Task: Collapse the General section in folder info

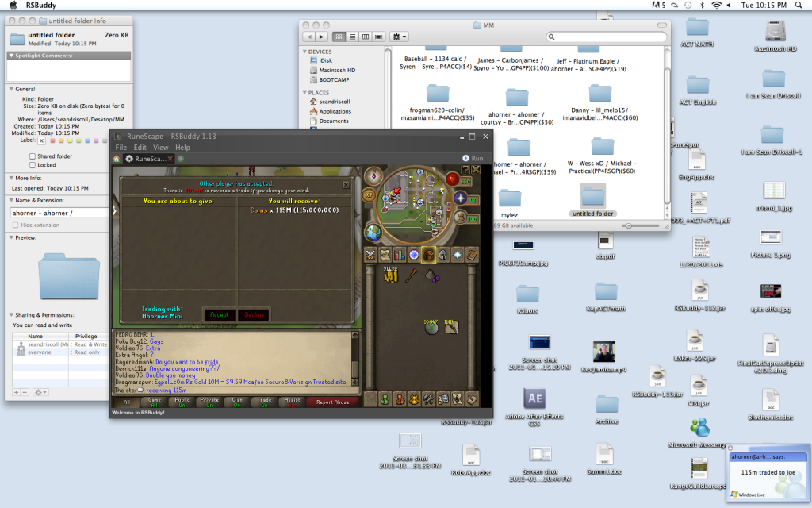Action: click(x=11, y=89)
